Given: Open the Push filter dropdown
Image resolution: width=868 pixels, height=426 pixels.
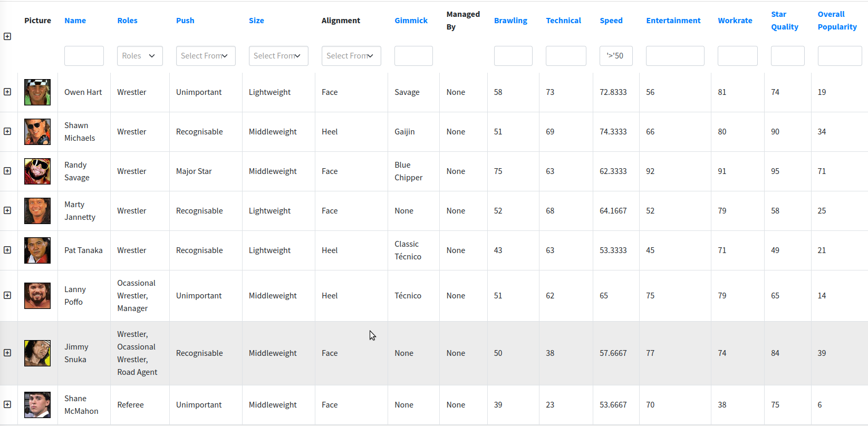Looking at the screenshot, I should pyautogui.click(x=205, y=56).
